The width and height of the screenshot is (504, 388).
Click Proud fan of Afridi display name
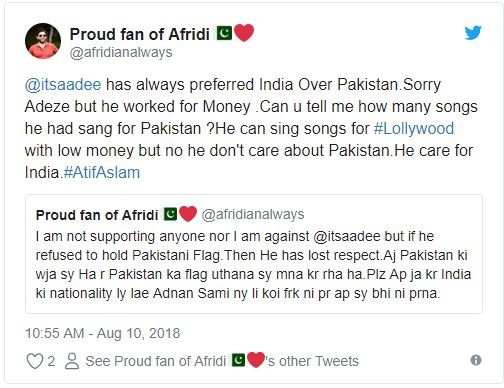pos(140,34)
